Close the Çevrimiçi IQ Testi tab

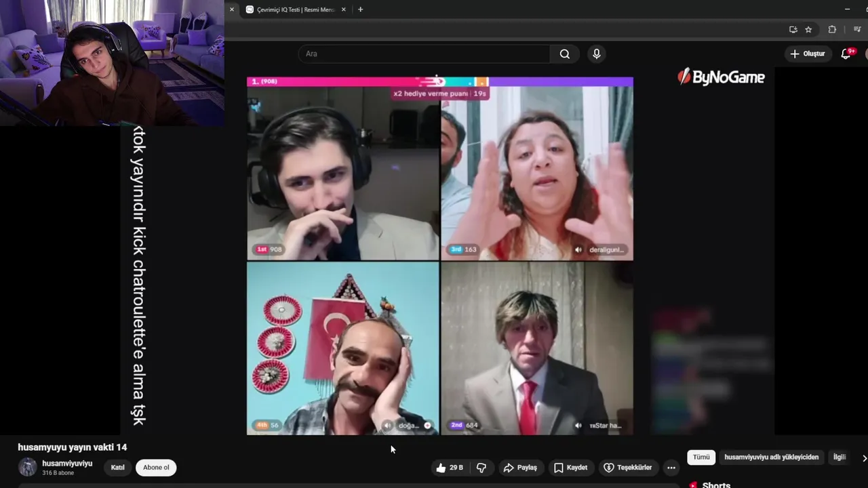pos(344,9)
